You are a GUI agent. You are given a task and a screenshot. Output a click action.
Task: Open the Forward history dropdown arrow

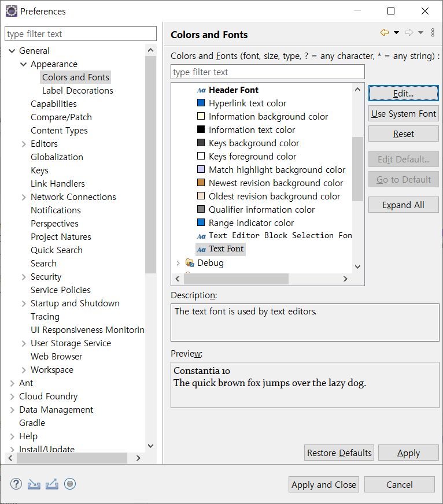(x=420, y=32)
